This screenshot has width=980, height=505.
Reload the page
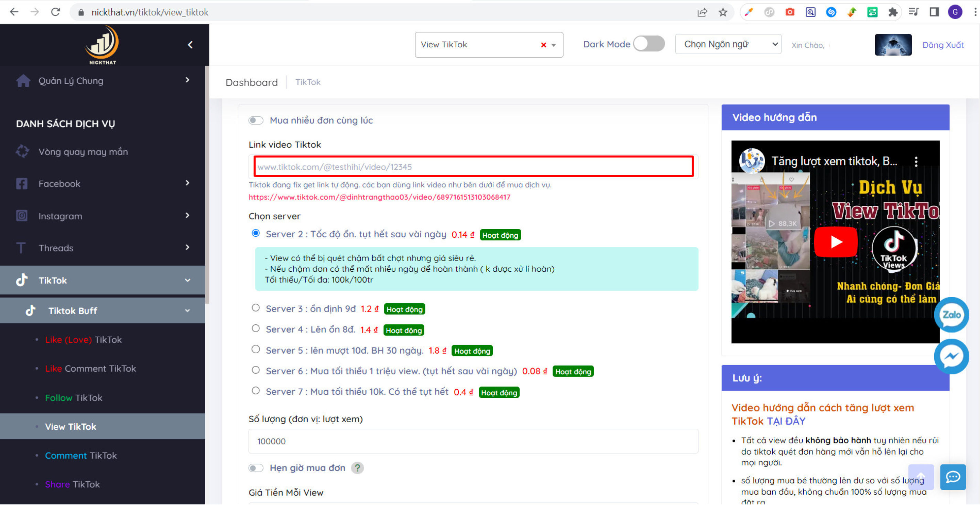coord(56,12)
